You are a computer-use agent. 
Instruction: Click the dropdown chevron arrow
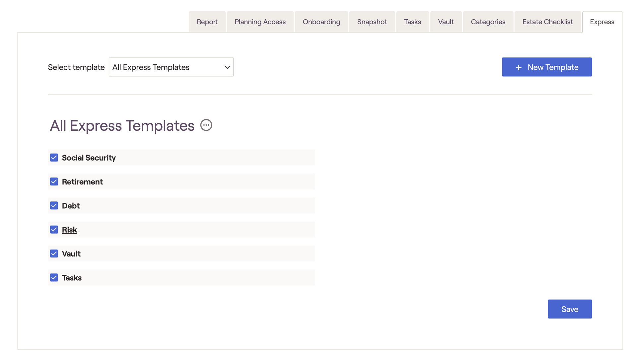coord(227,67)
